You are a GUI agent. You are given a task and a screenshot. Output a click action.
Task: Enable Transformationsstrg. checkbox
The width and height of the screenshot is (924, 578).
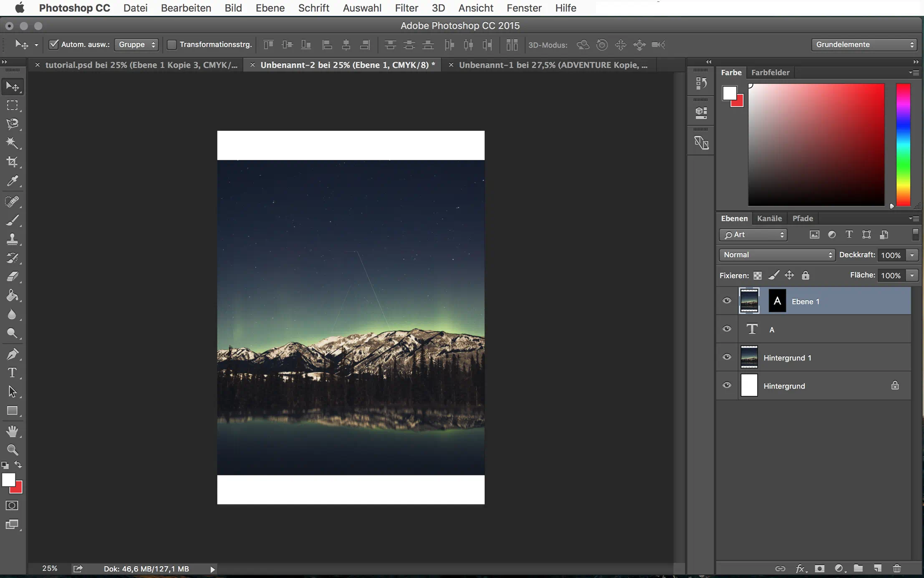tap(172, 44)
